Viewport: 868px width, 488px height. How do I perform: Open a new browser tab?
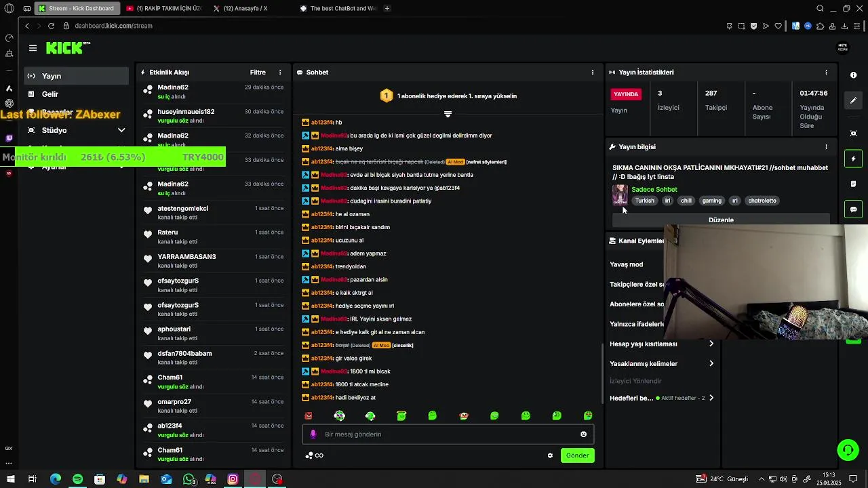click(387, 9)
